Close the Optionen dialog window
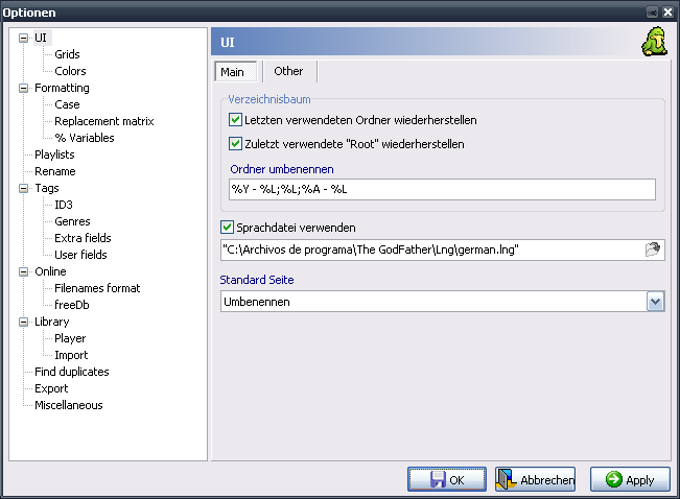Image resolution: width=680 pixels, height=499 pixels. [x=668, y=12]
